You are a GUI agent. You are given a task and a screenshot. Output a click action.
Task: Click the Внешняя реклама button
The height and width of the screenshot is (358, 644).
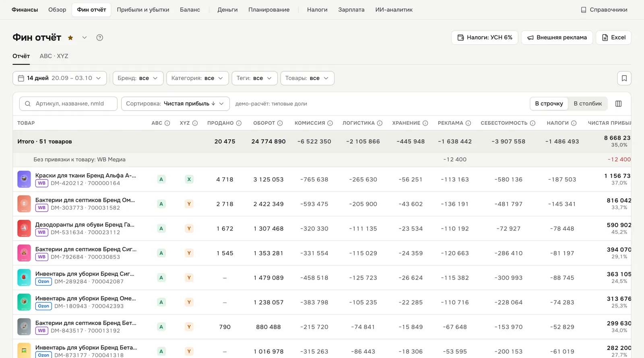pyautogui.click(x=557, y=37)
